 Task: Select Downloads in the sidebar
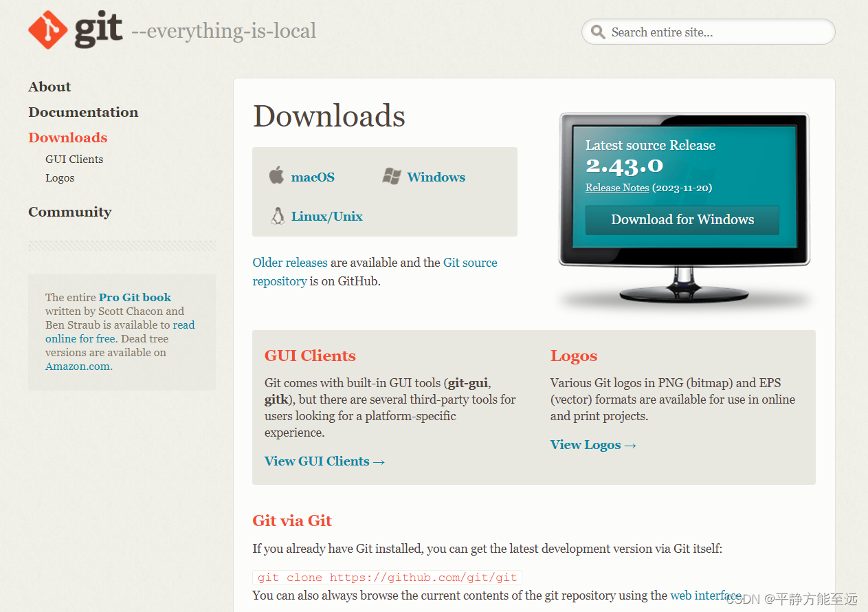[68, 138]
